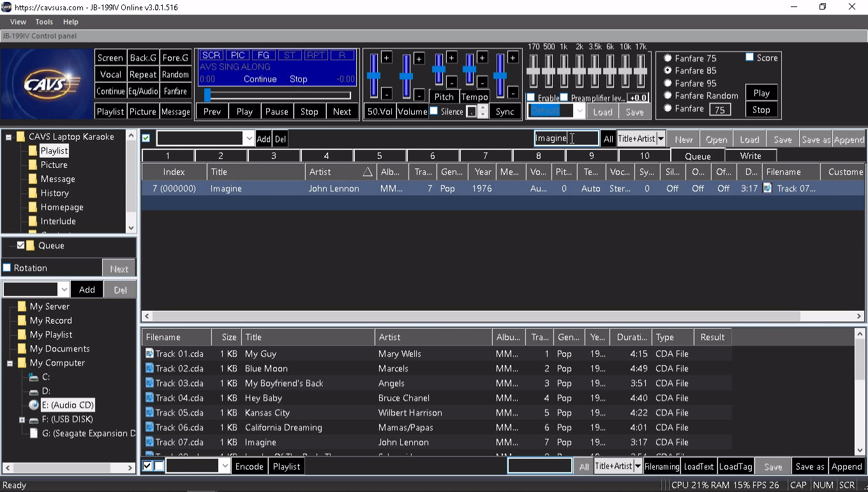Image resolution: width=868 pixels, height=492 pixels.
Task: Click the 50.Vol vertical slider handle
Action: click(374, 76)
